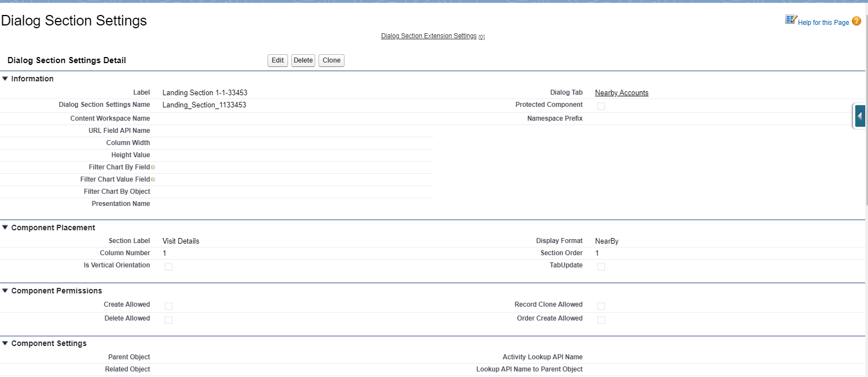This screenshot has height=377, width=868.
Task: Open the Help for this Page link
Action: pos(823,23)
